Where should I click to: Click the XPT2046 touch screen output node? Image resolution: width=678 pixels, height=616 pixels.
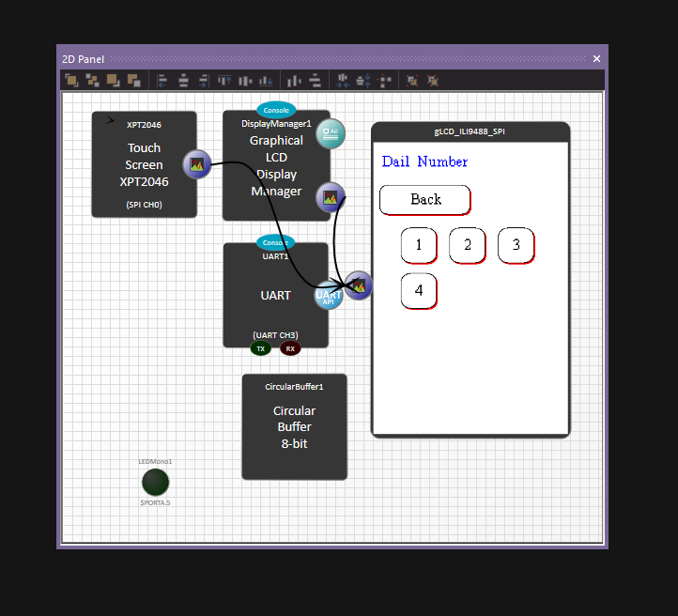[x=197, y=164]
